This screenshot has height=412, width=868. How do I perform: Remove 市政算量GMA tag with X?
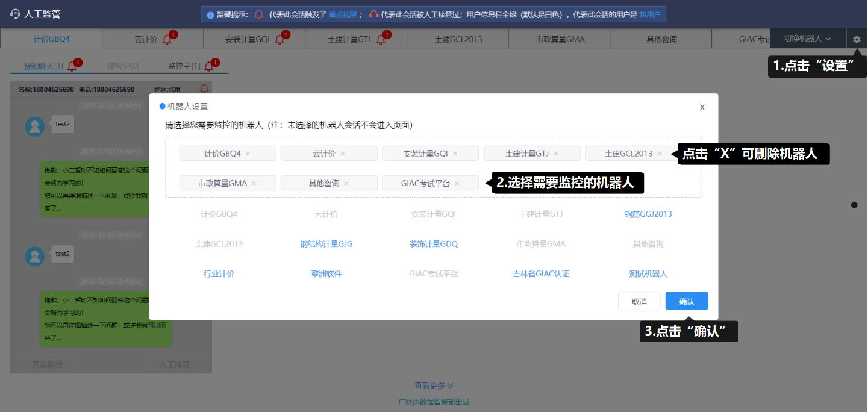tap(254, 183)
